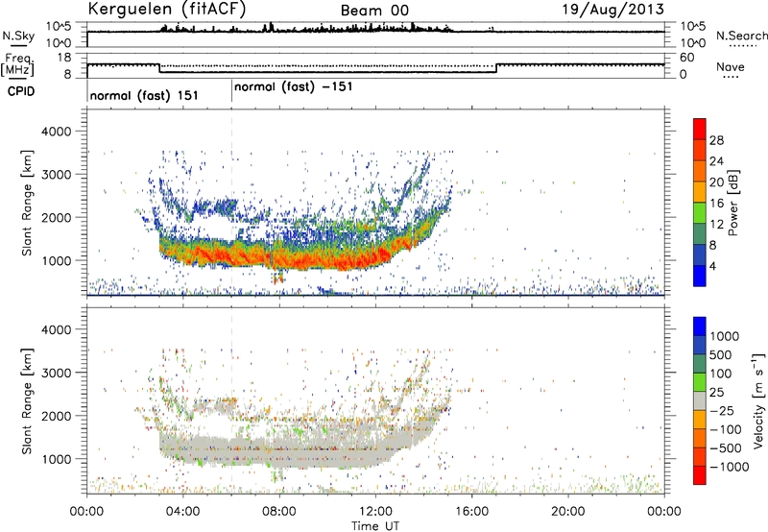Click the '04:00' time tick label

coord(182,512)
